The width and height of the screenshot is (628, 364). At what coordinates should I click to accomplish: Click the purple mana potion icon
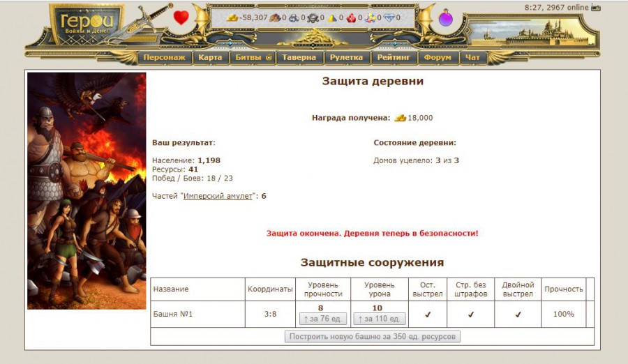click(x=446, y=19)
